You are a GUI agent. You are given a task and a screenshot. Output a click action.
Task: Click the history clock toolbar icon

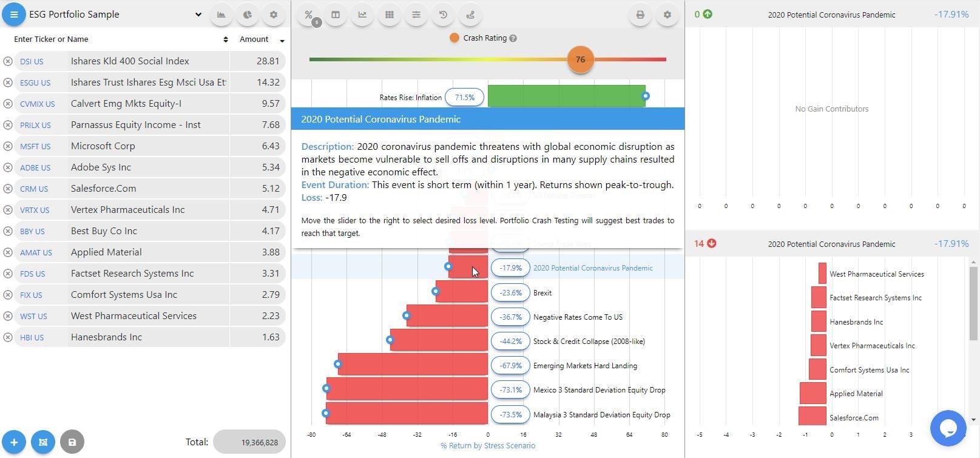tap(443, 15)
